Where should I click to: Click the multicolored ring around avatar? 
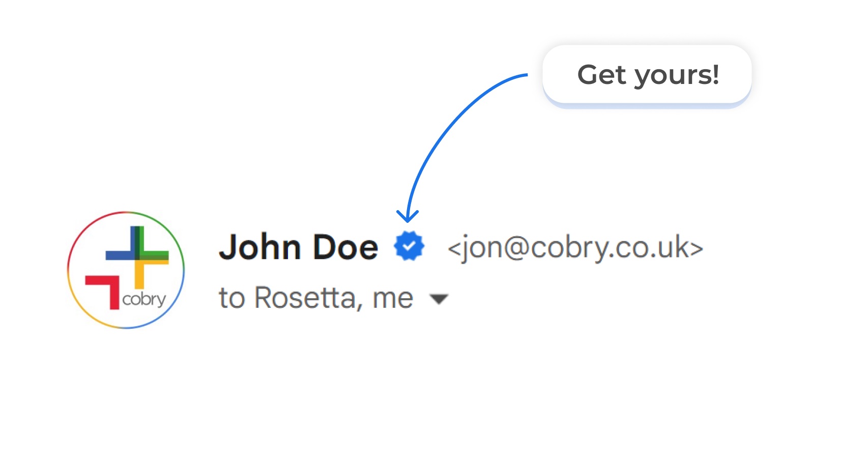pyautogui.click(x=126, y=212)
